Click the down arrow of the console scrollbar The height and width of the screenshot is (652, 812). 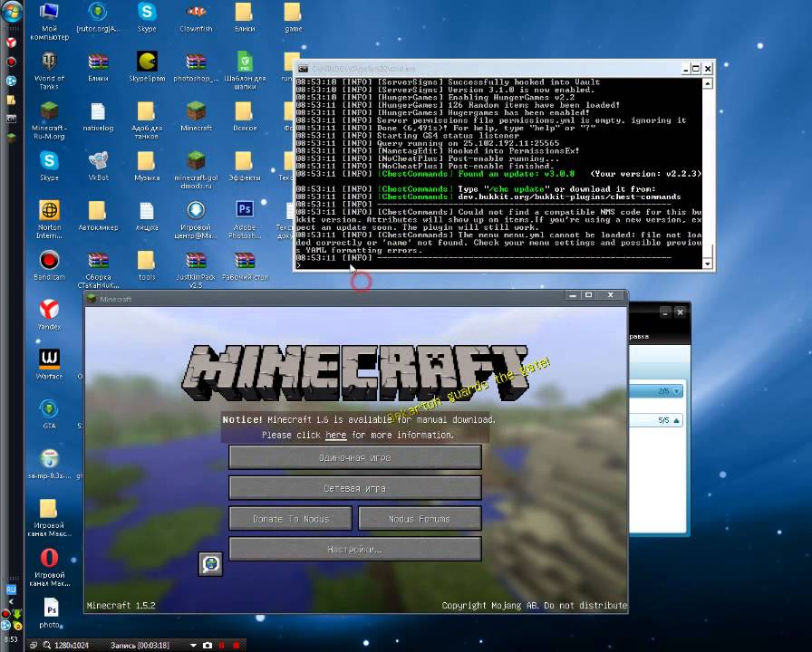pyautogui.click(x=708, y=264)
